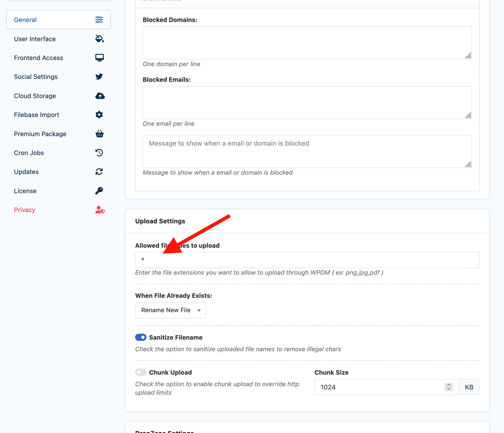The width and height of the screenshot is (504, 433).
Task: Grab blocked message textarea resize handle
Action: pos(468,164)
